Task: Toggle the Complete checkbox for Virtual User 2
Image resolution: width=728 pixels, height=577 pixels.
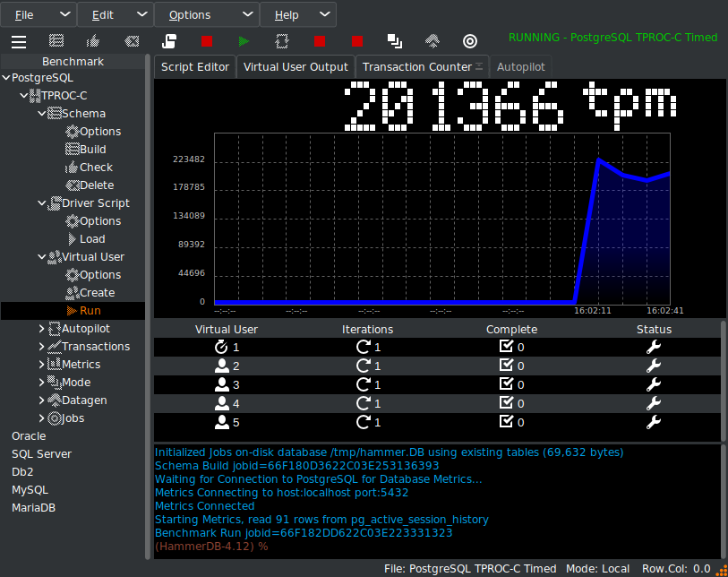Action: tap(506, 366)
